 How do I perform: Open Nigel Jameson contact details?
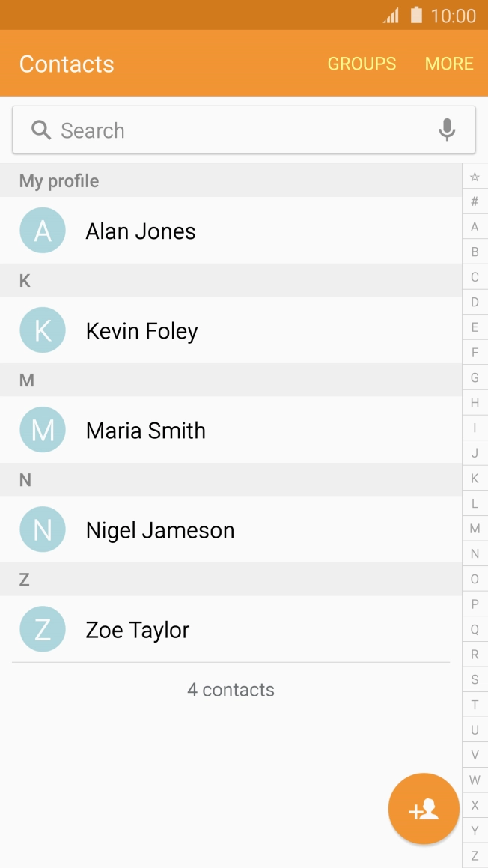(x=160, y=530)
